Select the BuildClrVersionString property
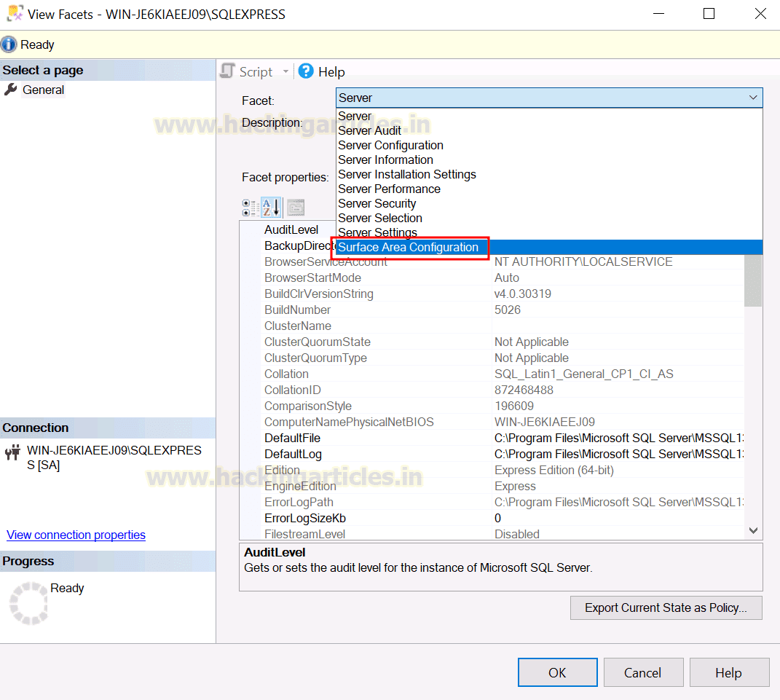The width and height of the screenshot is (780, 700). pos(319,294)
